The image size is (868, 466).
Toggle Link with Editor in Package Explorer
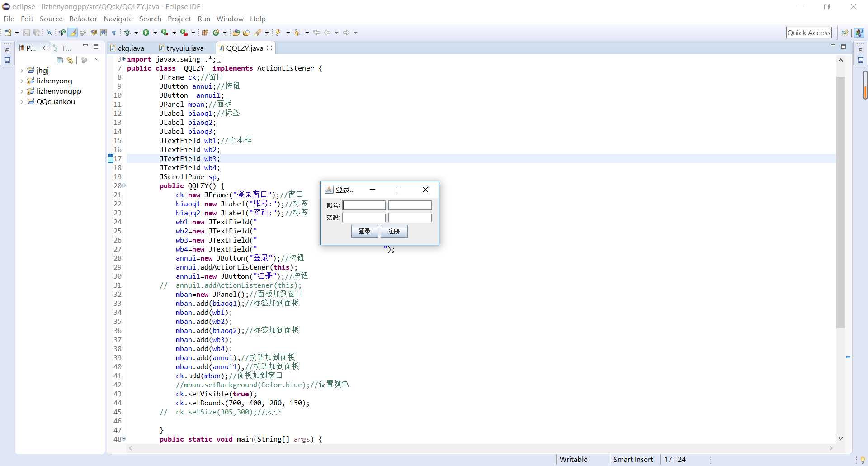(x=70, y=60)
